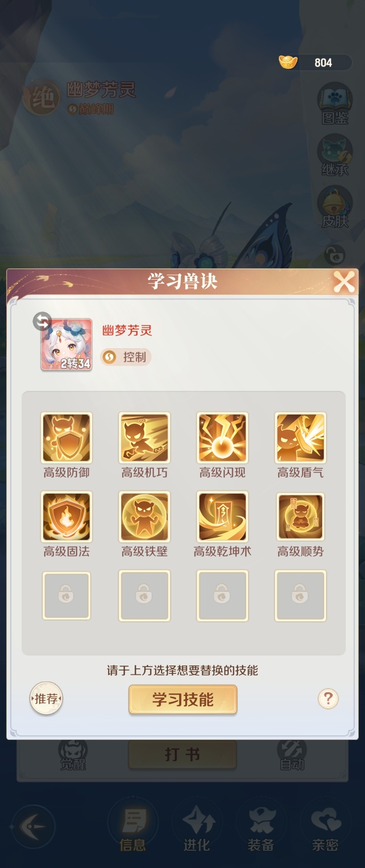Tap the 控制 type tag
The width and height of the screenshot is (365, 868).
126,357
